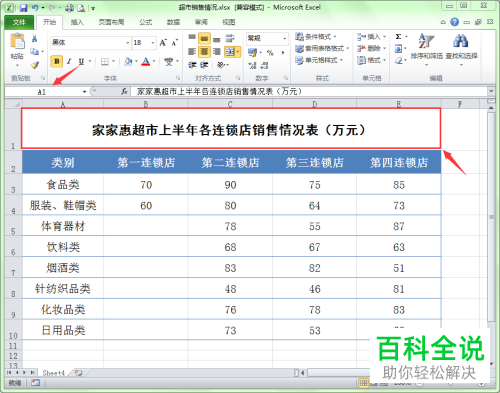
Task: Click the comma style icon
Action: click(x=283, y=53)
